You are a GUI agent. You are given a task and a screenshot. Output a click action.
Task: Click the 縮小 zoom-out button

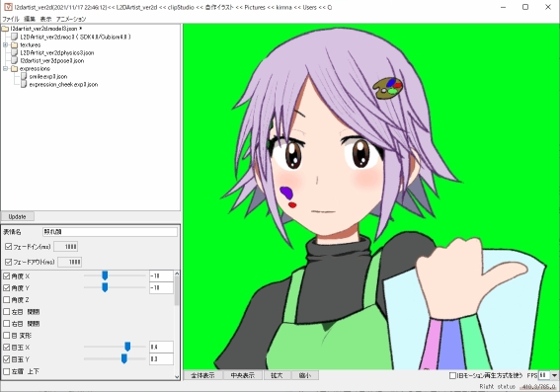tap(305, 375)
